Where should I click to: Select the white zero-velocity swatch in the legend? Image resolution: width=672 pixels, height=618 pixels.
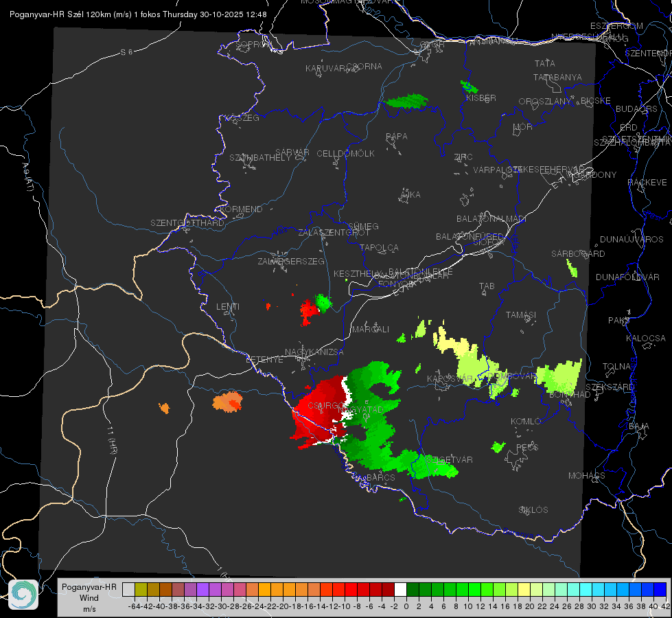point(400,590)
